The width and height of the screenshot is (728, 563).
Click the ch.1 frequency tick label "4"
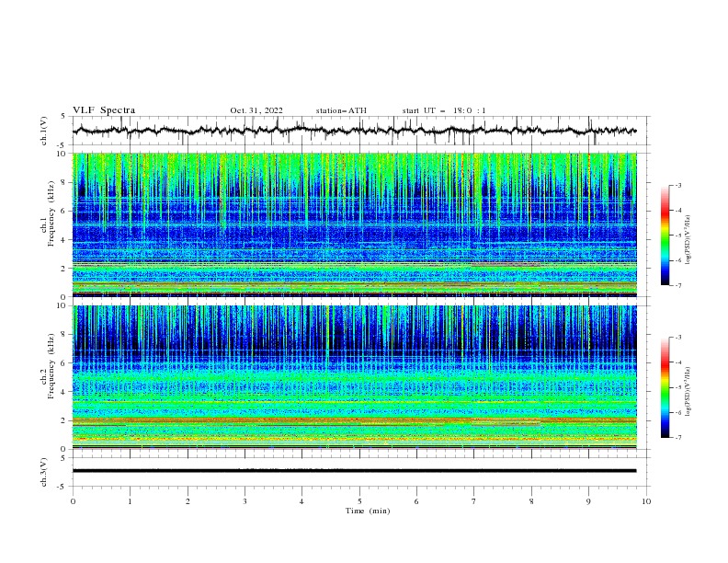point(64,240)
